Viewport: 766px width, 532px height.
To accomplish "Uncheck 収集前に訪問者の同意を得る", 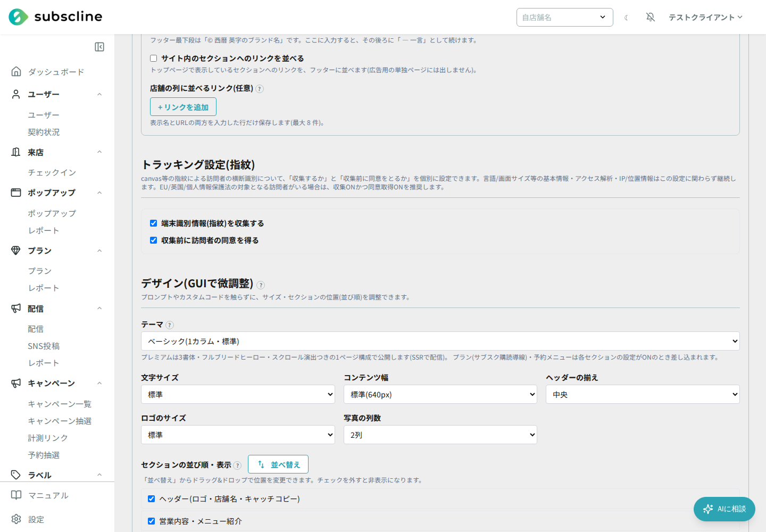I will [x=154, y=240].
